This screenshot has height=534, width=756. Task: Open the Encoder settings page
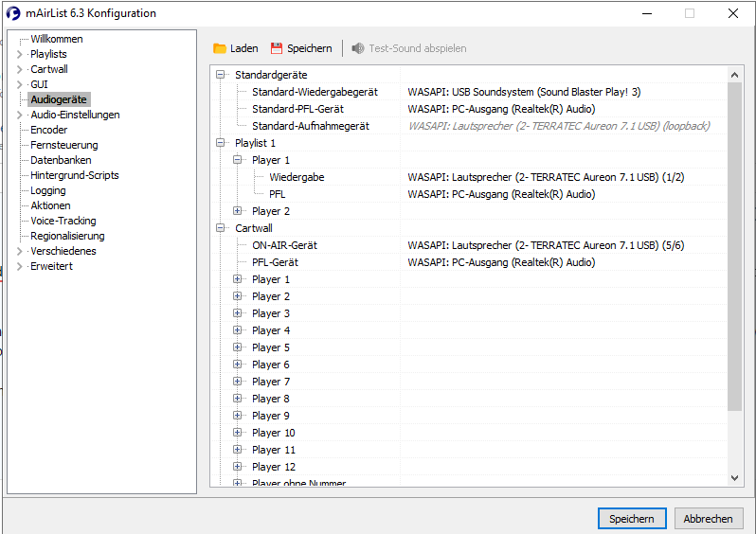48,130
